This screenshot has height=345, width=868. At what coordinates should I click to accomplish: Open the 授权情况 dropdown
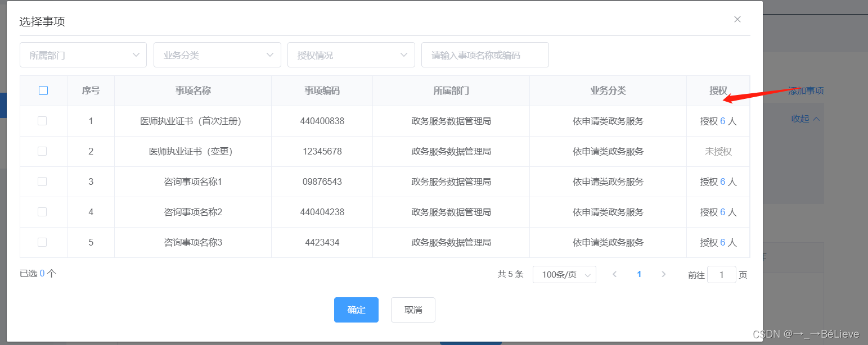351,55
